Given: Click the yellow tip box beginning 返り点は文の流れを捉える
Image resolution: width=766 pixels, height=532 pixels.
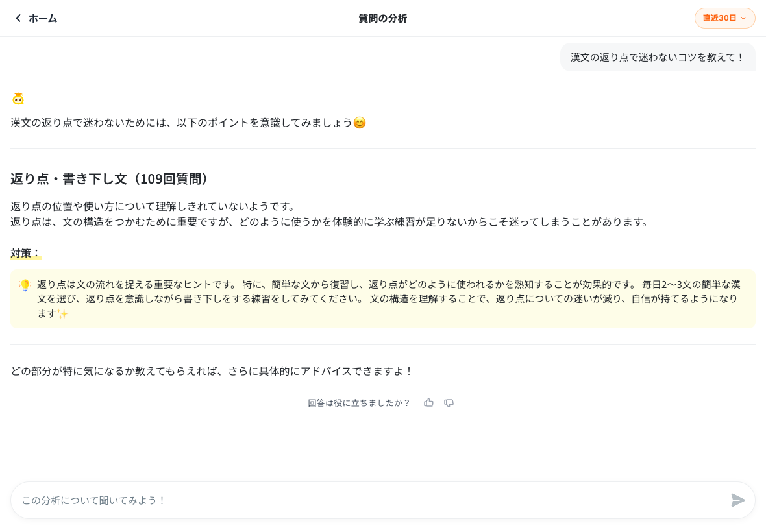Looking at the screenshot, I should pyautogui.click(x=382, y=298).
